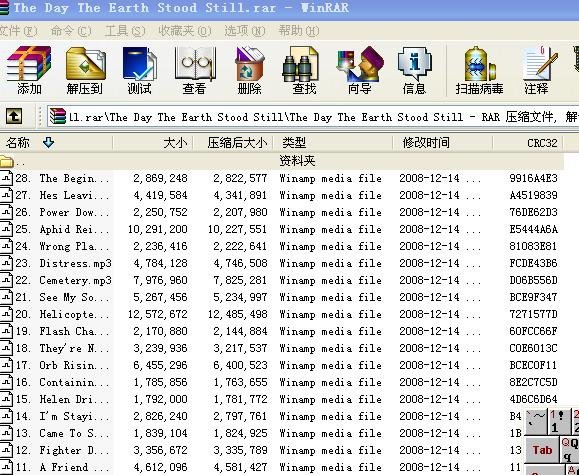
Task: Select the parent folder ".." row
Action: (x=282, y=161)
